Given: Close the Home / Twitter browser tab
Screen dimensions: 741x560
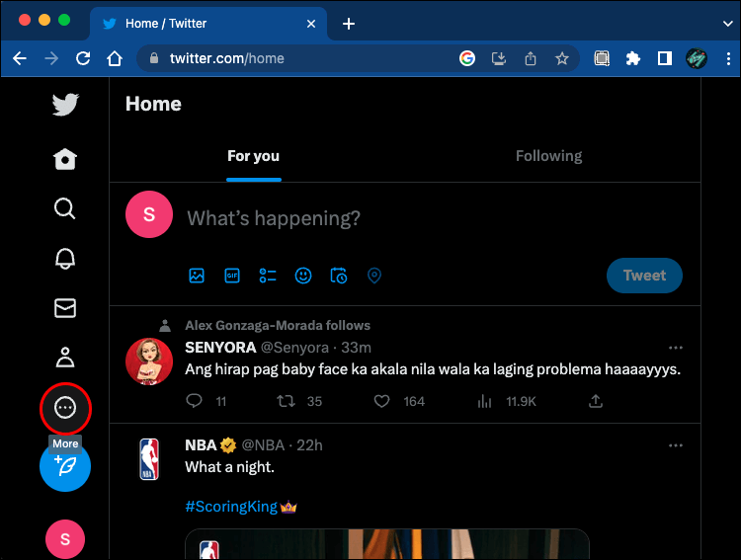Looking at the screenshot, I should pos(311,24).
